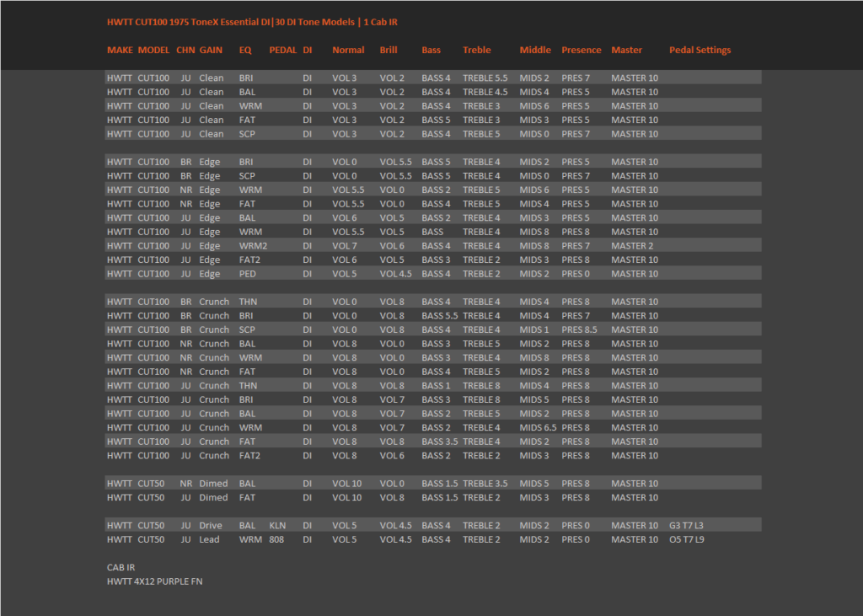Screen dimensions: 863x616
Task: Click the Pedal Settings column header
Action: pyautogui.click(x=700, y=50)
